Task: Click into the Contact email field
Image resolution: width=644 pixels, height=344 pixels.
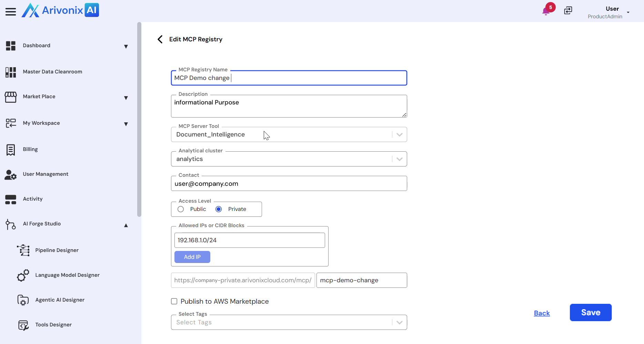Action: click(x=289, y=184)
